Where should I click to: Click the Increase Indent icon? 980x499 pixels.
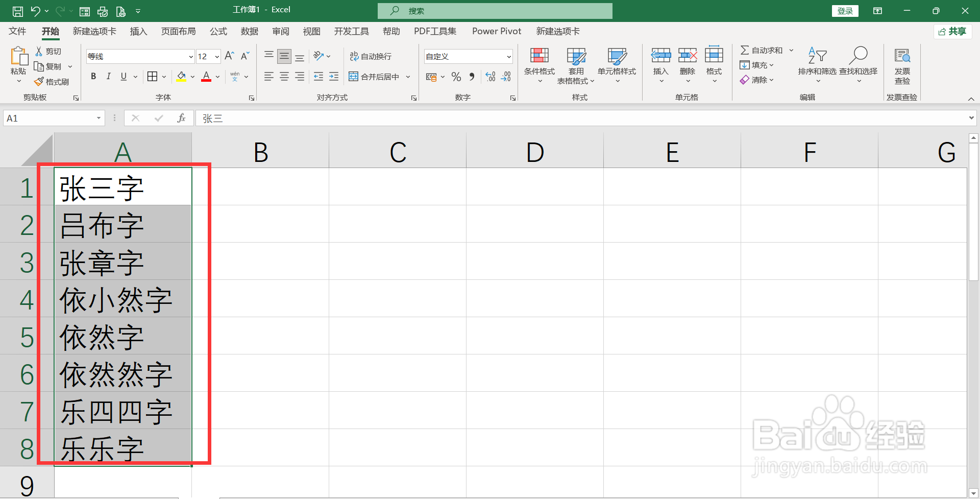pos(334,77)
